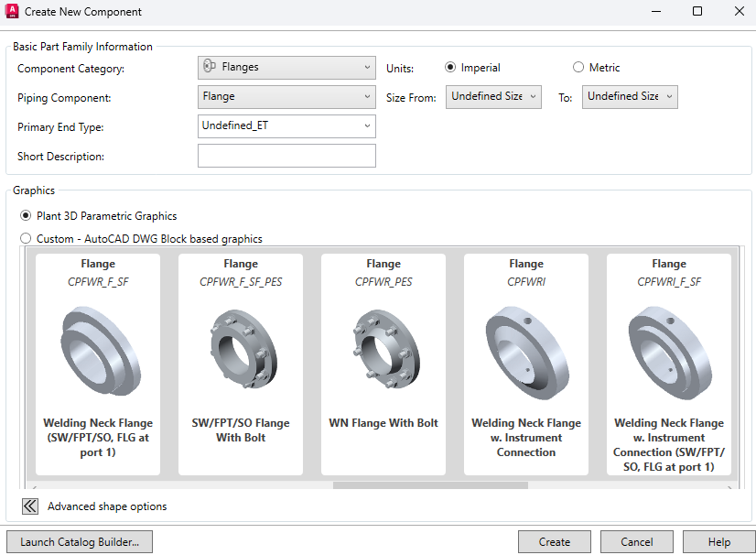The height and width of the screenshot is (555, 756).
Task: Click the Create button
Action: click(x=555, y=542)
